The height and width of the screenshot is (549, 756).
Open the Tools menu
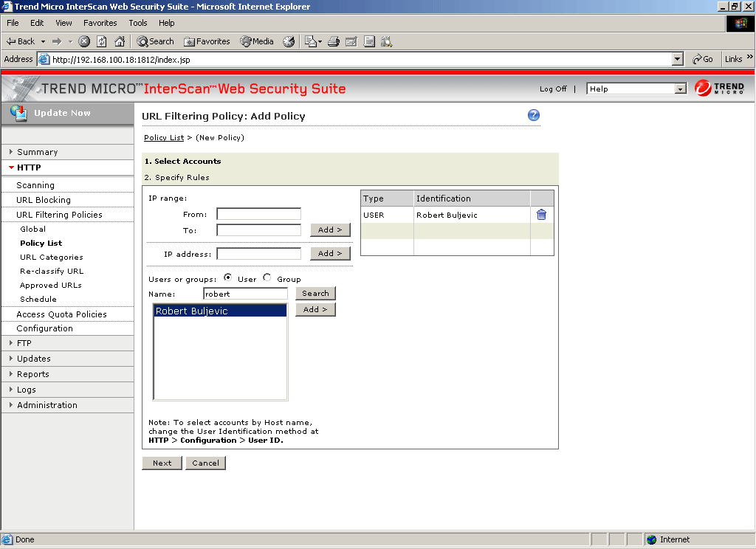click(138, 23)
